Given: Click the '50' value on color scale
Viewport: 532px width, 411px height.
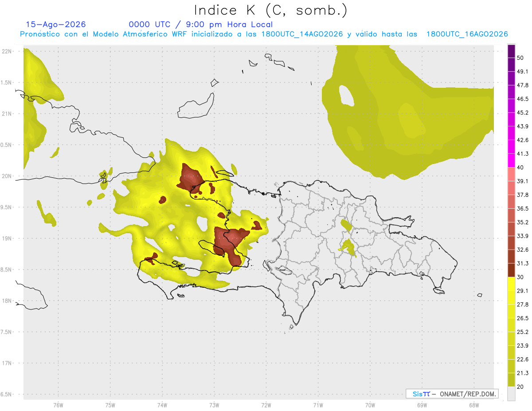Looking at the screenshot, I should click(x=520, y=58).
